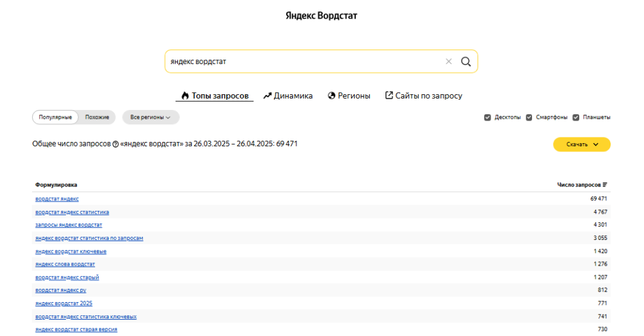Open the вордстат яндекс статистика link
Screen dimensions: 644x336
point(72,212)
